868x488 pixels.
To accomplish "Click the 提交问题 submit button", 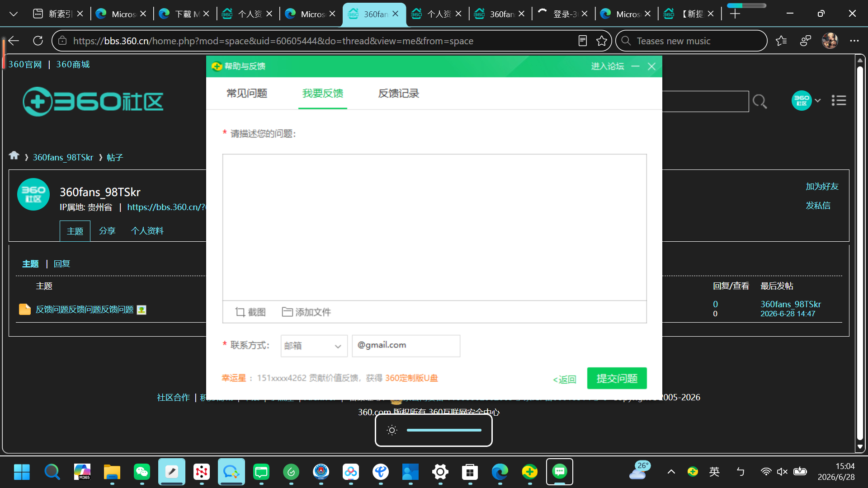I will 617,378.
